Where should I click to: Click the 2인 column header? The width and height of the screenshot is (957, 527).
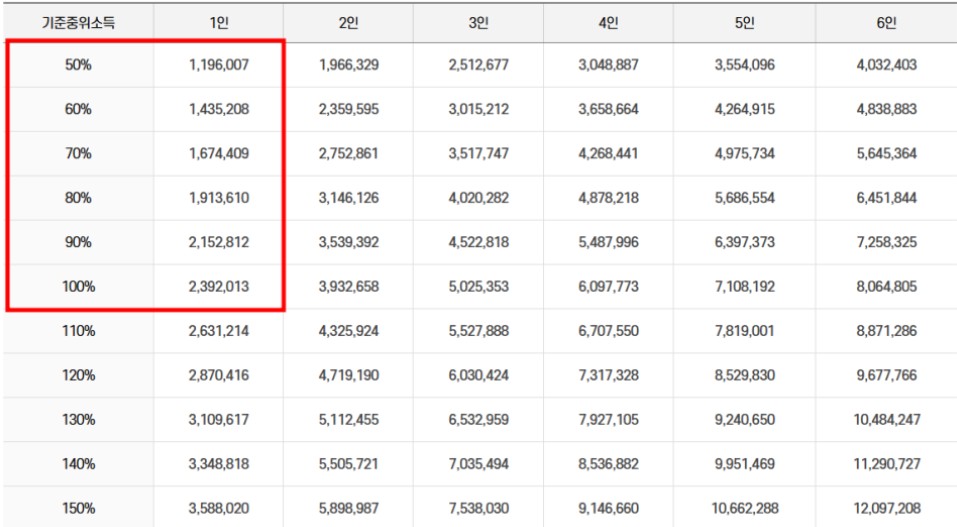tap(348, 23)
